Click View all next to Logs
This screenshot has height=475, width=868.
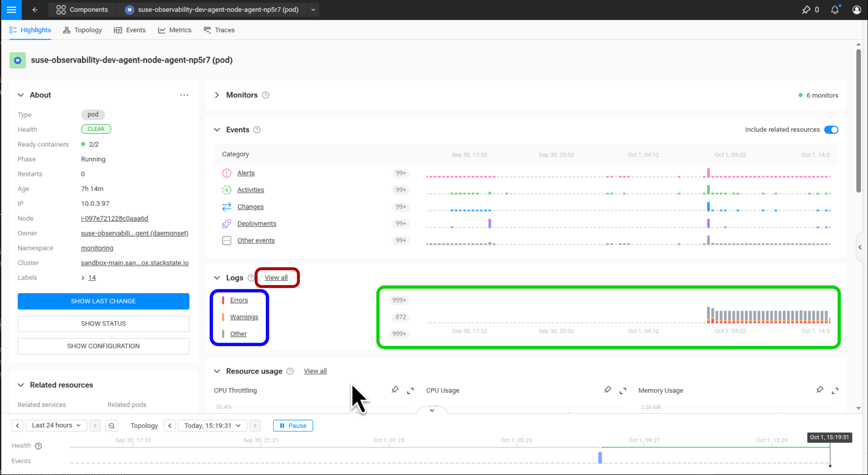(276, 277)
